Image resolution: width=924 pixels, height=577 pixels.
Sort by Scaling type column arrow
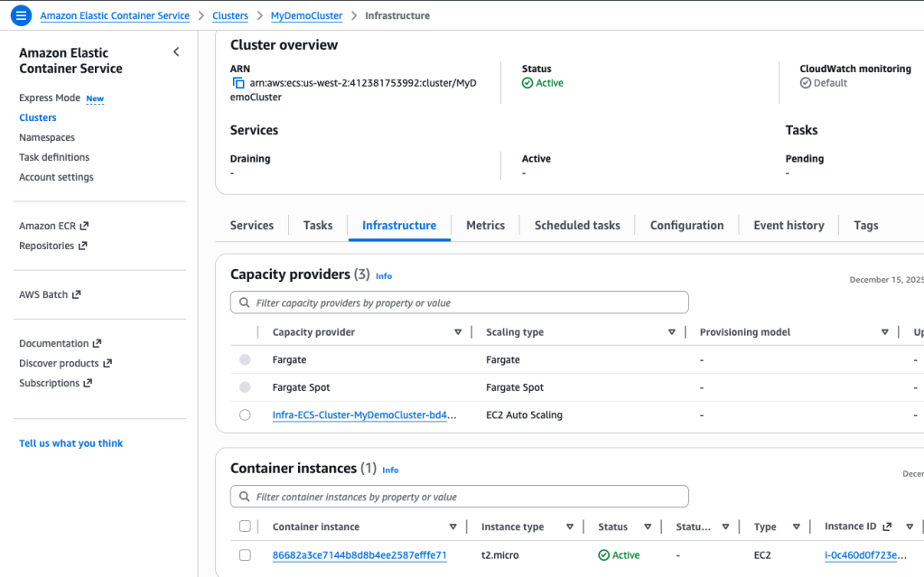[x=671, y=332]
